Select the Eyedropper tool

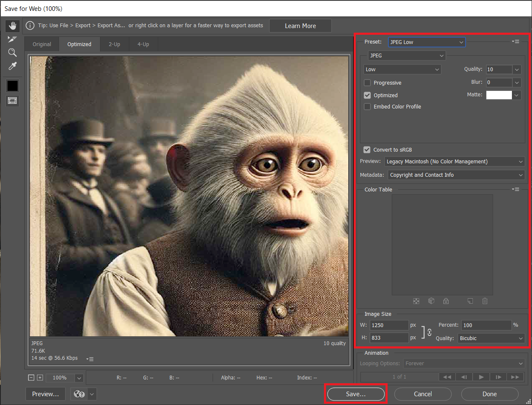click(x=12, y=66)
